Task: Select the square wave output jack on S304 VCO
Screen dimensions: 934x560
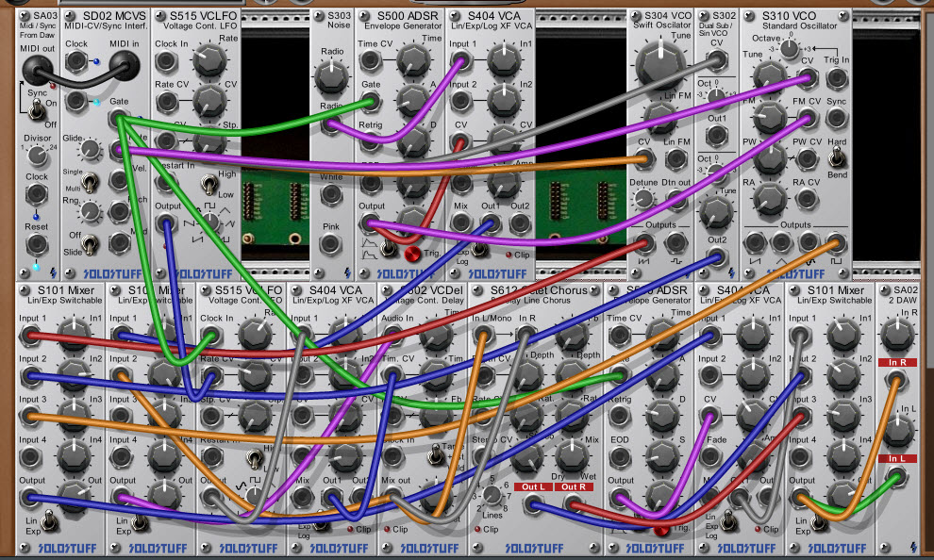Action: tap(676, 242)
